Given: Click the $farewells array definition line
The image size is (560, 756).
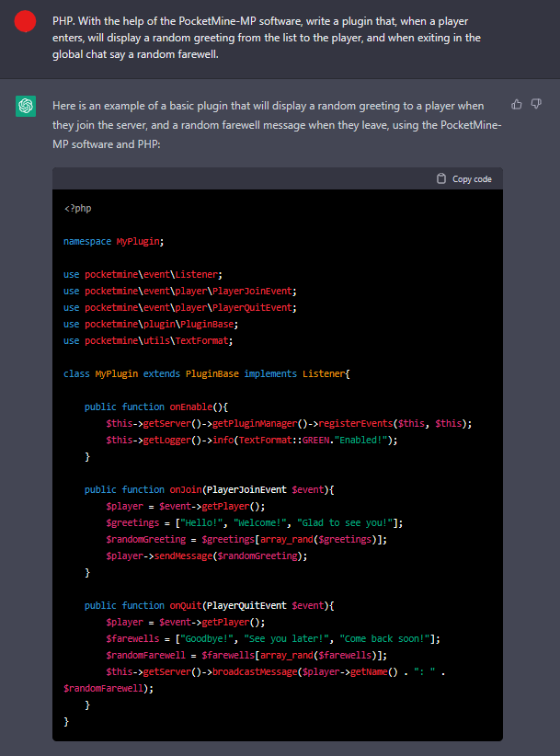Looking at the screenshot, I should click(273, 638).
